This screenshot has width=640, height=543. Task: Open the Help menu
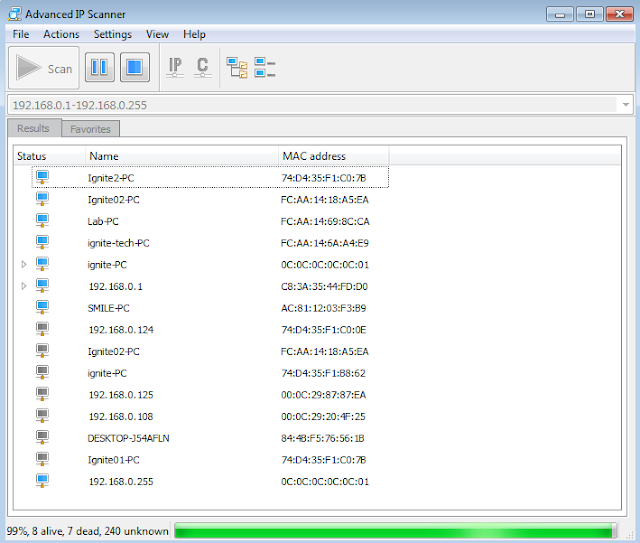coord(194,34)
